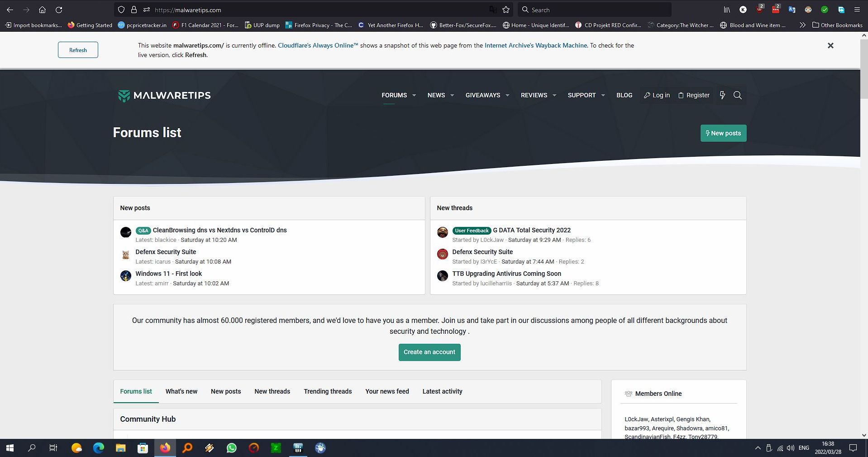Viewport: 868px width, 457px height.
Task: Open Microsoft Edge from the taskbar
Action: pyautogui.click(x=98, y=448)
